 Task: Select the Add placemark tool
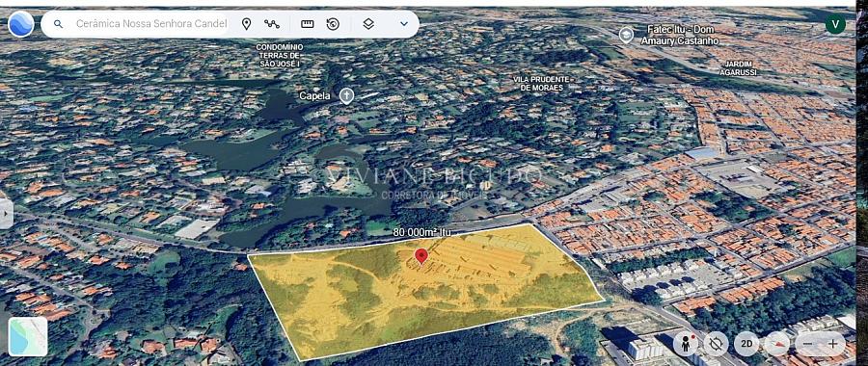[246, 24]
